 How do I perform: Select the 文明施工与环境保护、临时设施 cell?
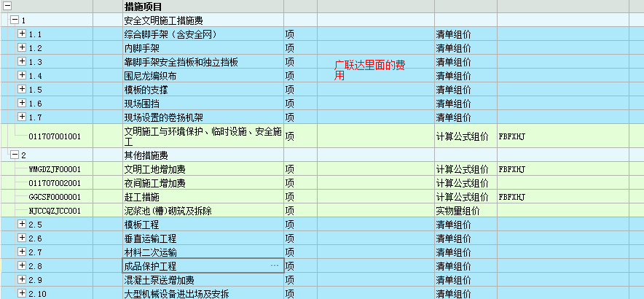point(203,136)
